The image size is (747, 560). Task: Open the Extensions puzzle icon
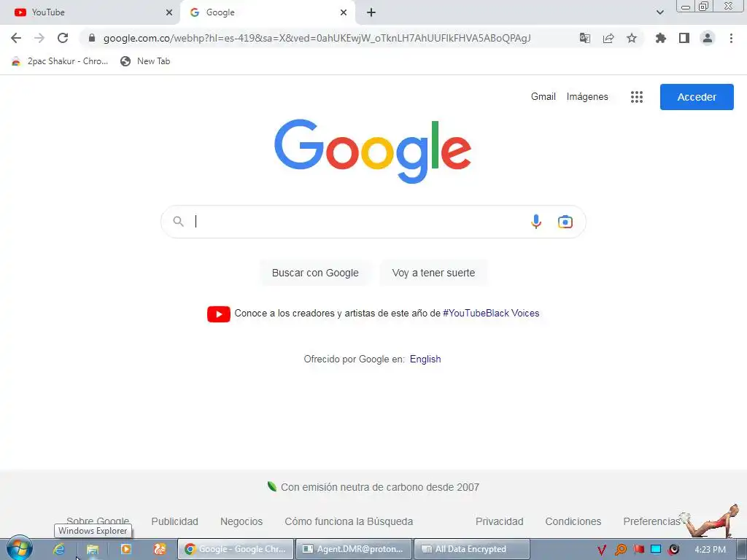[x=660, y=38]
